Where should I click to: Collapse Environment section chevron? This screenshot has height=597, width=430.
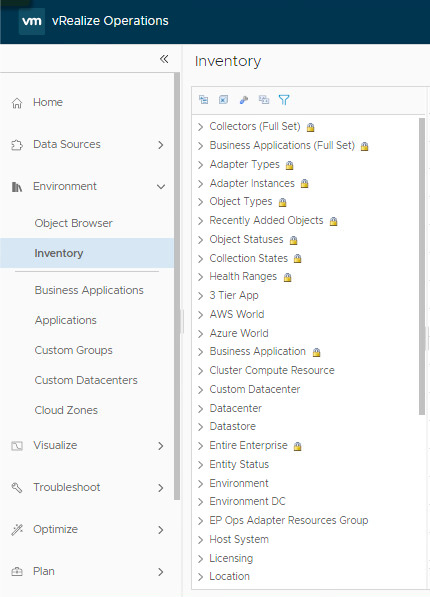[x=161, y=187]
